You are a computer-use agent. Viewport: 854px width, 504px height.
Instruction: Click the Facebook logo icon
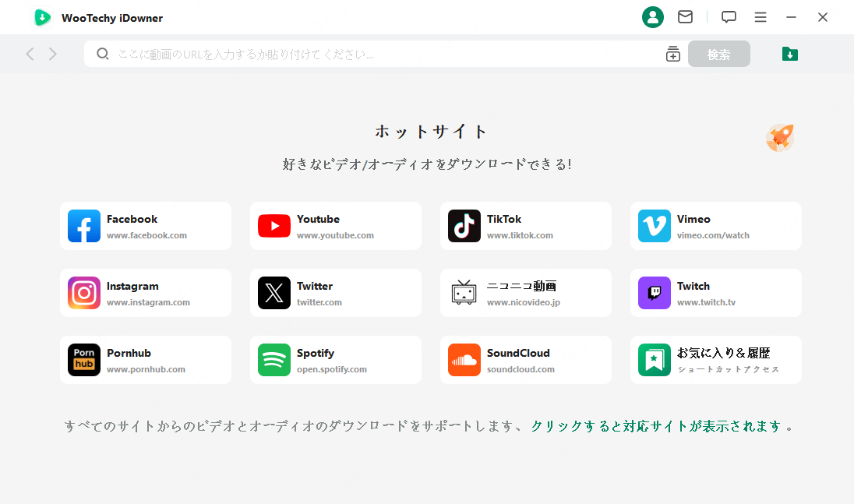(x=84, y=226)
